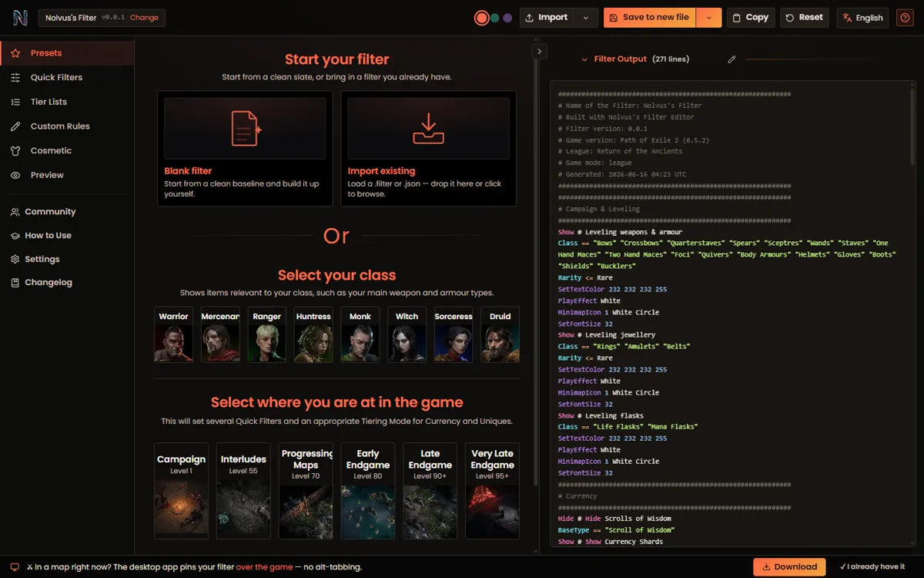The image size is (924, 578).
Task: Open the English language selector
Action: pyautogui.click(x=862, y=18)
